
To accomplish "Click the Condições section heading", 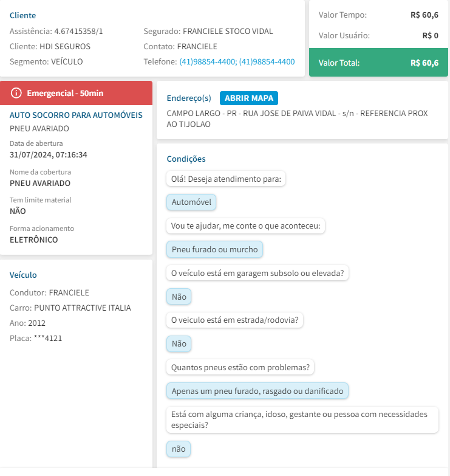I will (186, 159).
